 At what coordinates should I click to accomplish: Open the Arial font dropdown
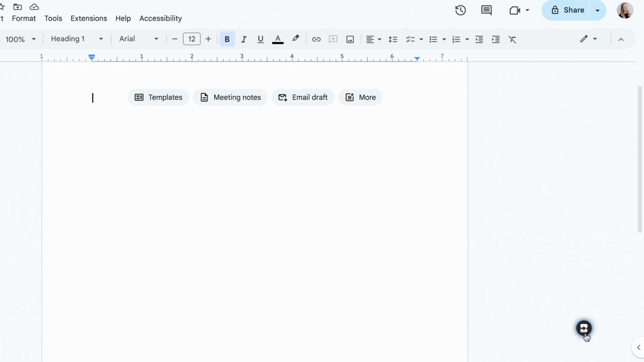[139, 39]
